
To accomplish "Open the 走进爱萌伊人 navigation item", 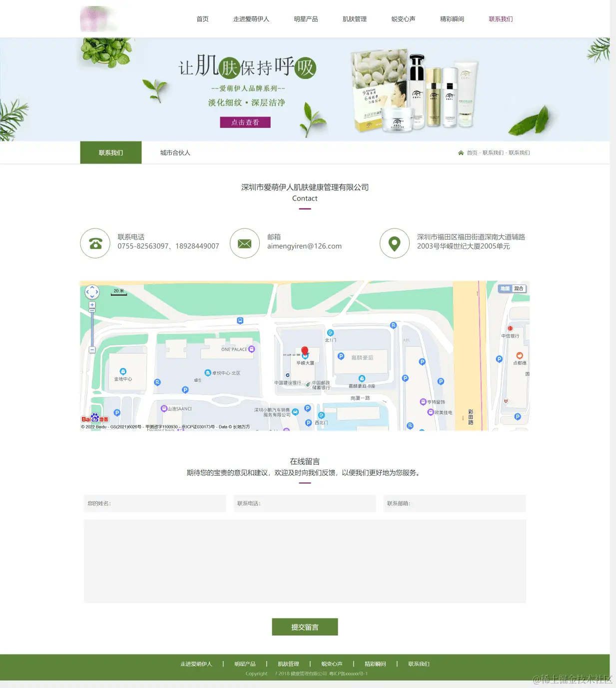I will click(x=251, y=19).
